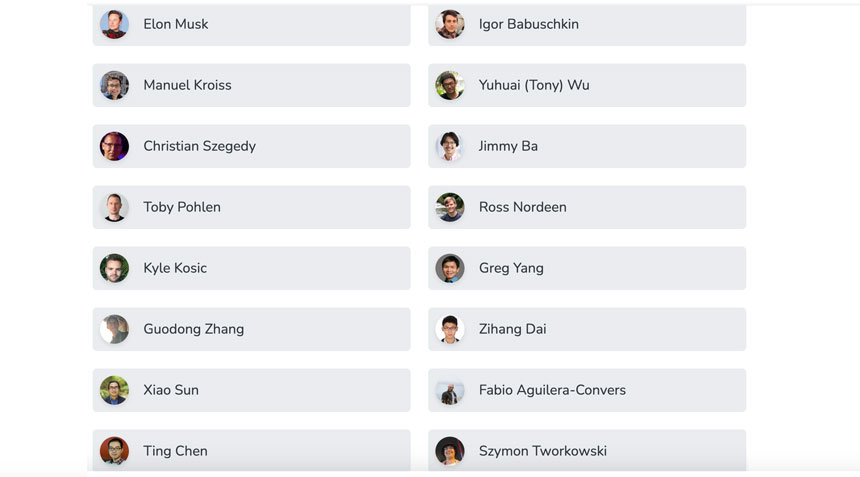The image size is (860, 477).
Task: Open the Fabio Aguilera-Convers name link
Action: pos(552,390)
